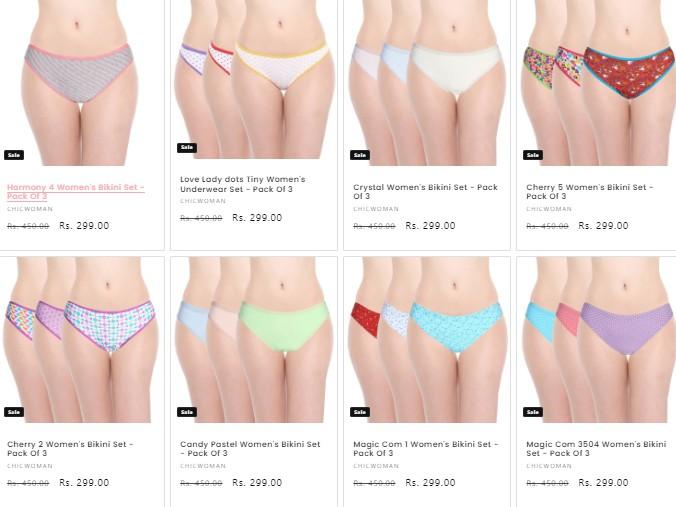Open Magic Com 1 Women's Bikini Set title
Screen dimensions: 676x507
pos(426,448)
